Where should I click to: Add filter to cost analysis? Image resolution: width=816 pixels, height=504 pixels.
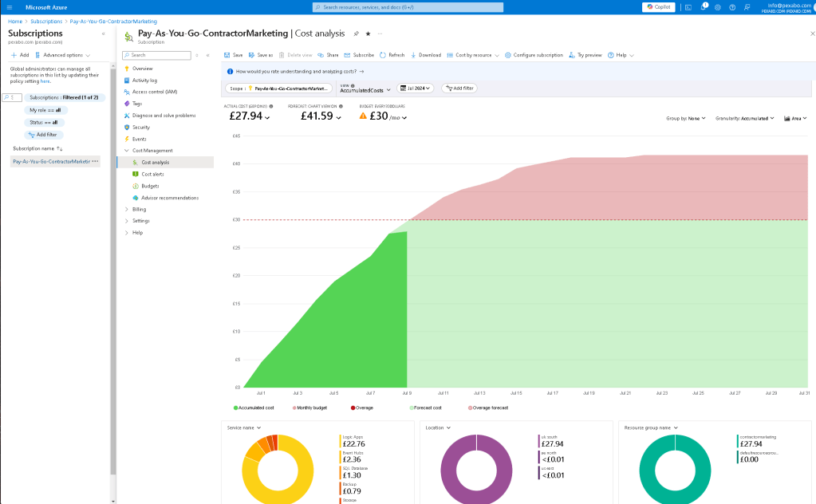(x=459, y=89)
